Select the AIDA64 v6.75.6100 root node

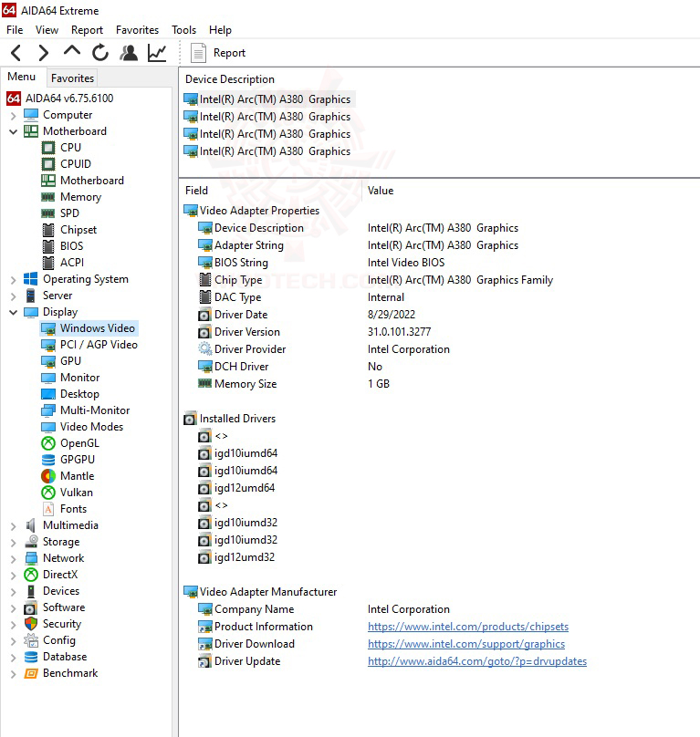point(69,99)
